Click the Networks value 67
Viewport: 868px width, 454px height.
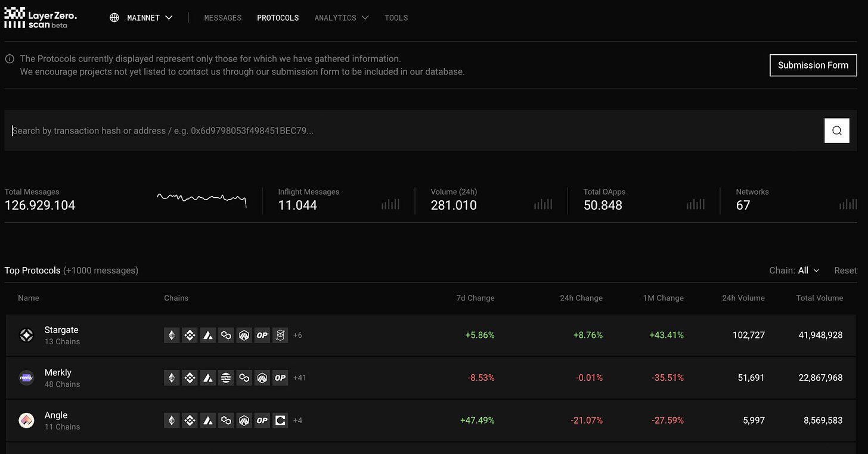tap(743, 206)
